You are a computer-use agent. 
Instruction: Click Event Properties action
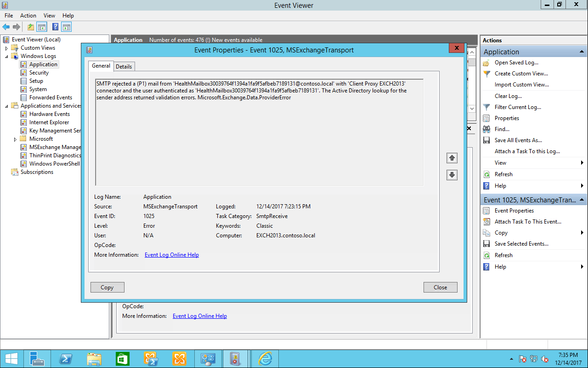coord(514,211)
